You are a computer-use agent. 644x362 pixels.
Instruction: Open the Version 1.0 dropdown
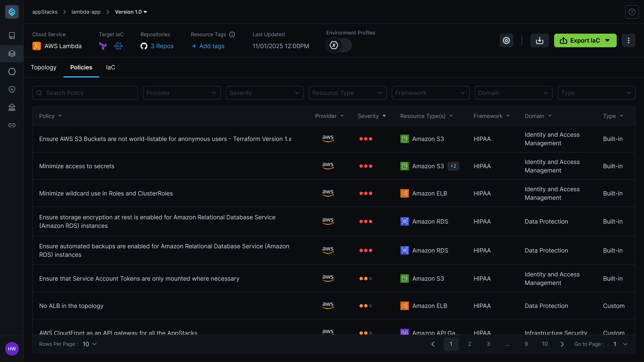pos(131,12)
